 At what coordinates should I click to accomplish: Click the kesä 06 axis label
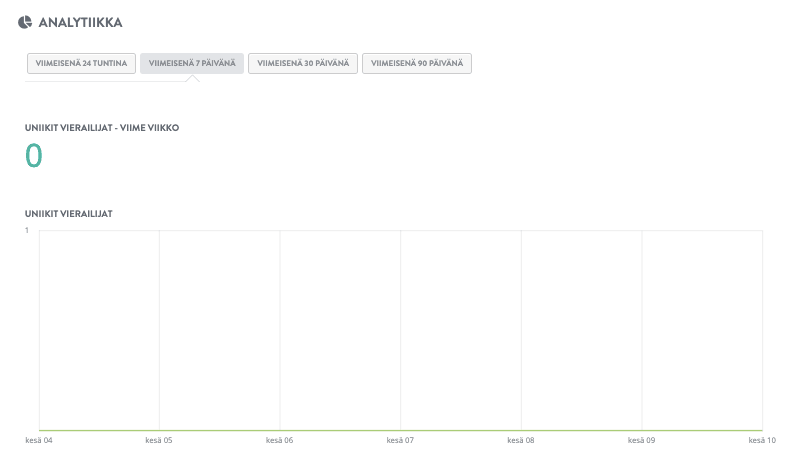pyautogui.click(x=279, y=440)
